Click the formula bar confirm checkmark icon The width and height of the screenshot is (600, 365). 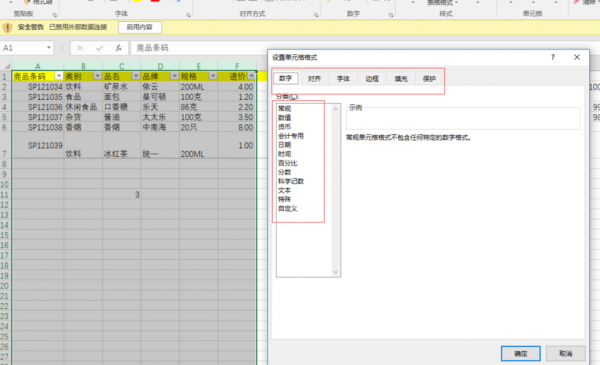(x=99, y=48)
